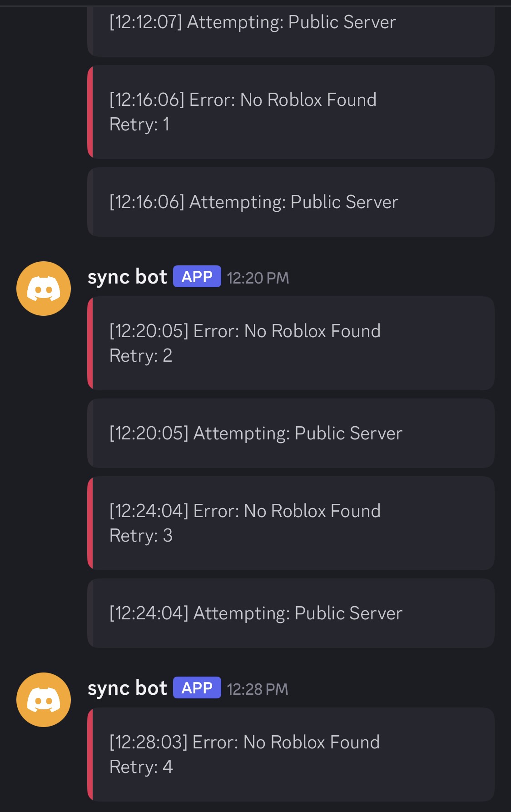Image resolution: width=511 pixels, height=812 pixels.
Task: Click the "Retry: 1" line
Action: click(139, 125)
